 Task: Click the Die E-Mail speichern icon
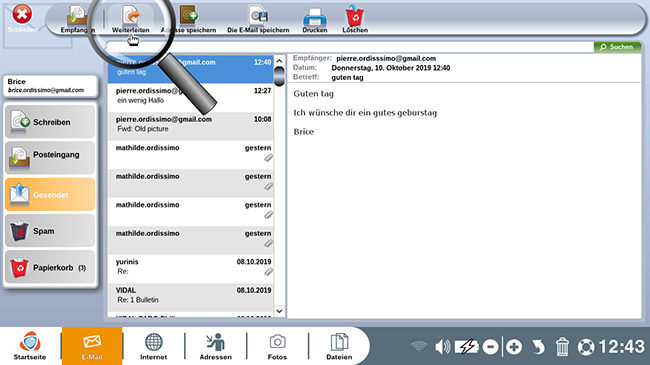258,16
